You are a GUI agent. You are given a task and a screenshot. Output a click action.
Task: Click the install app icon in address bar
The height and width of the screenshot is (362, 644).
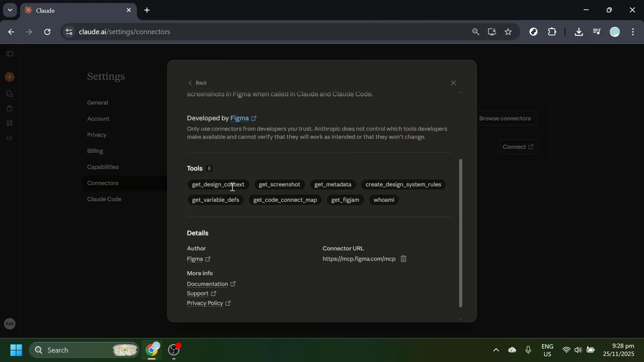point(492,32)
